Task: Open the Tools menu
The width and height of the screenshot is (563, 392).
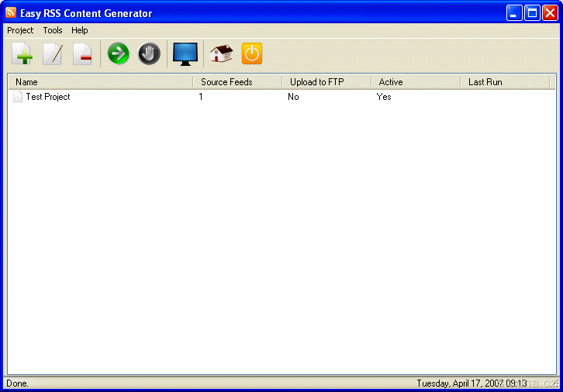Action: 53,30
